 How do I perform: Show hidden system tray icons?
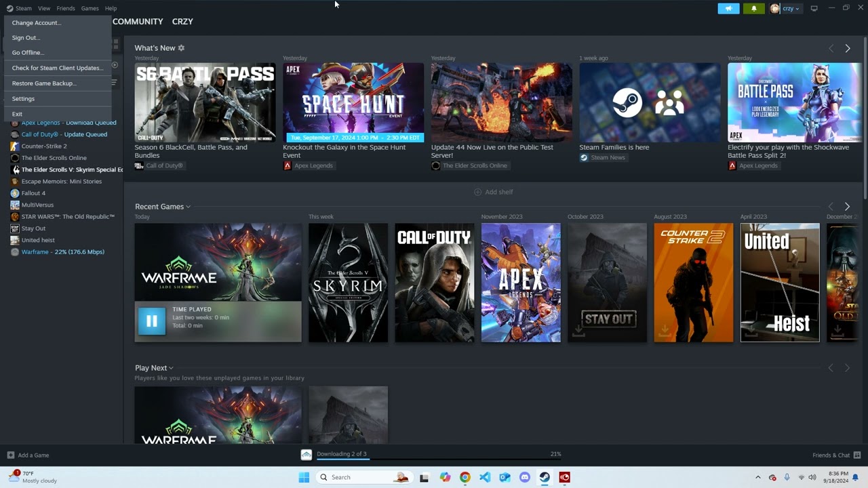pyautogui.click(x=758, y=477)
